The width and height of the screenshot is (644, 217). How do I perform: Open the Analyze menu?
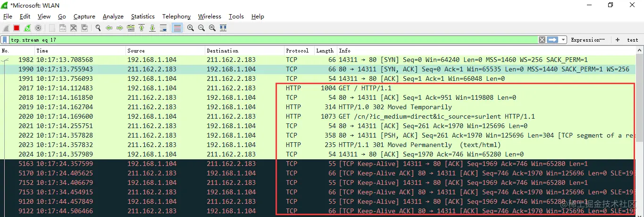[113, 17]
